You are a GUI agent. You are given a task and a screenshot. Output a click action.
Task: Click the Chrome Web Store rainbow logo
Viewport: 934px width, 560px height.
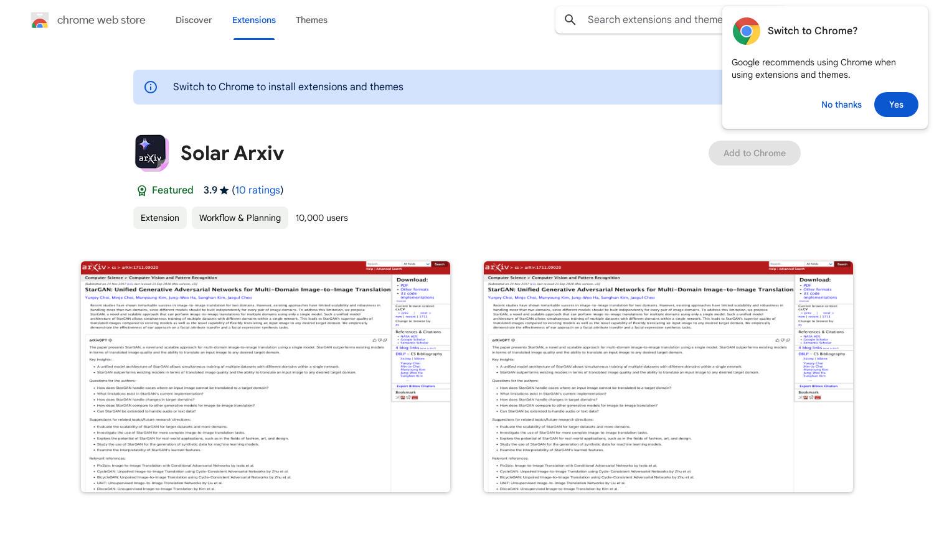[40, 20]
